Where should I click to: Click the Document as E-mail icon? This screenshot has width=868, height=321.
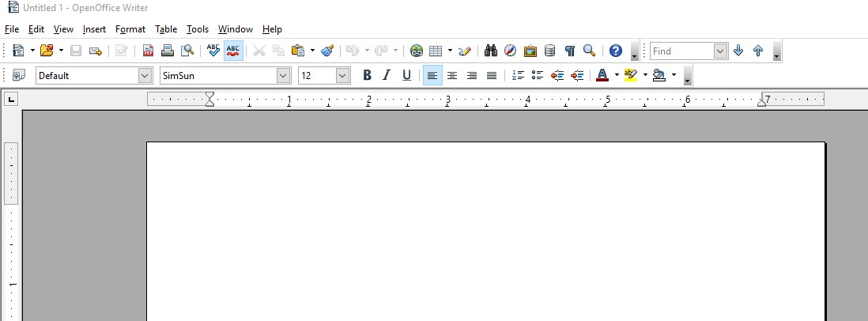[x=96, y=51]
